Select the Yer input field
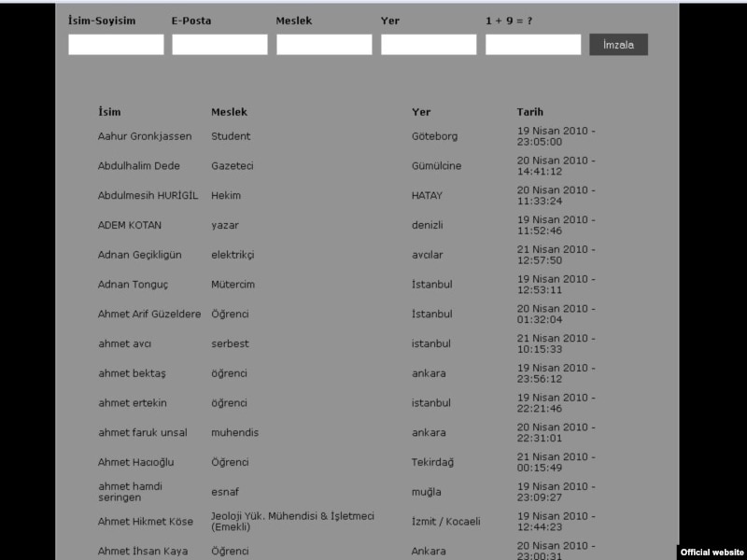 tap(429, 45)
